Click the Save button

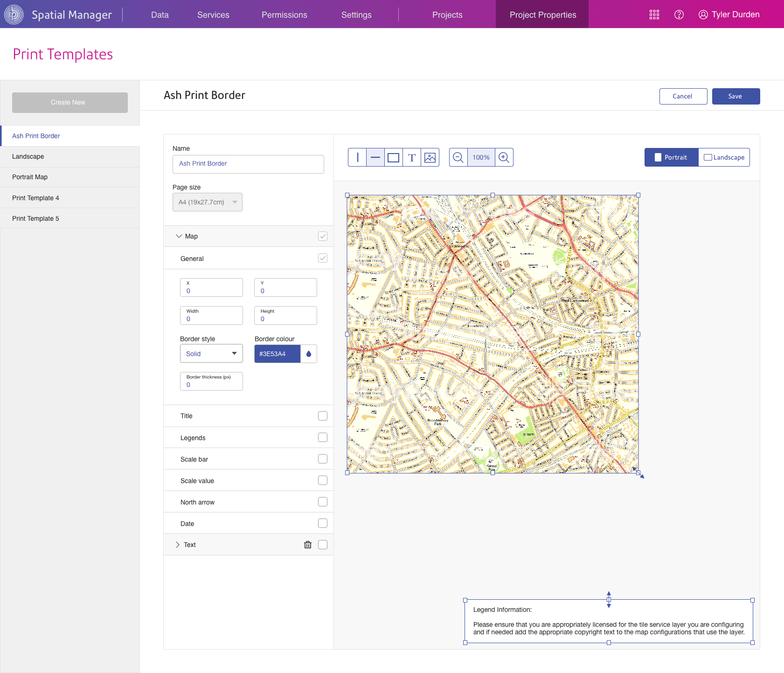tap(736, 96)
